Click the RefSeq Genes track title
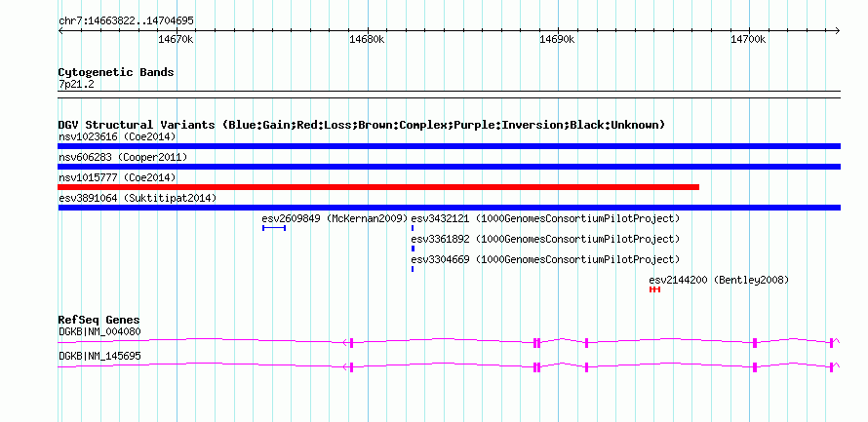Viewport: 868px width, 422px height. coord(99,320)
